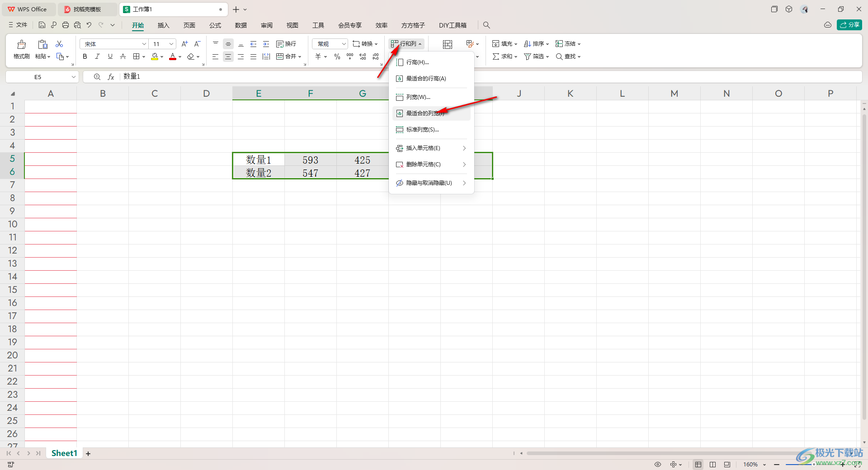Click the Increase decimal places icon

(363, 56)
